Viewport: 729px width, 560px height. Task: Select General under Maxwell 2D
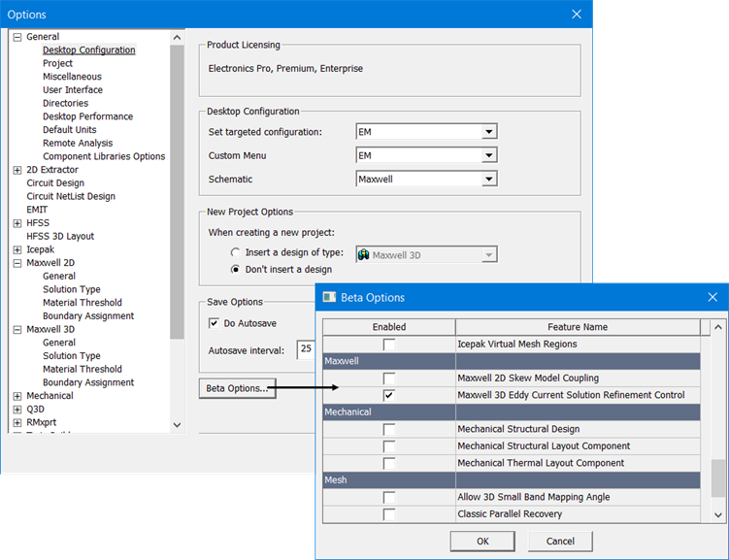coord(59,277)
